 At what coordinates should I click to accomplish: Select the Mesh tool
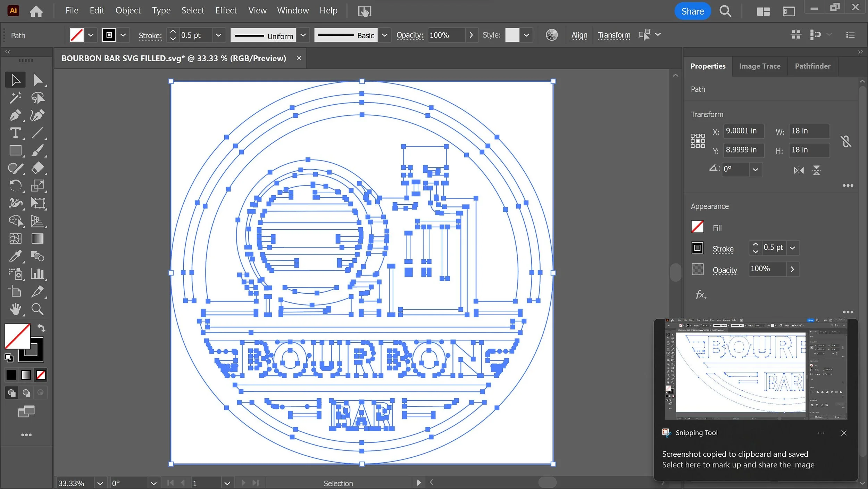click(x=15, y=239)
